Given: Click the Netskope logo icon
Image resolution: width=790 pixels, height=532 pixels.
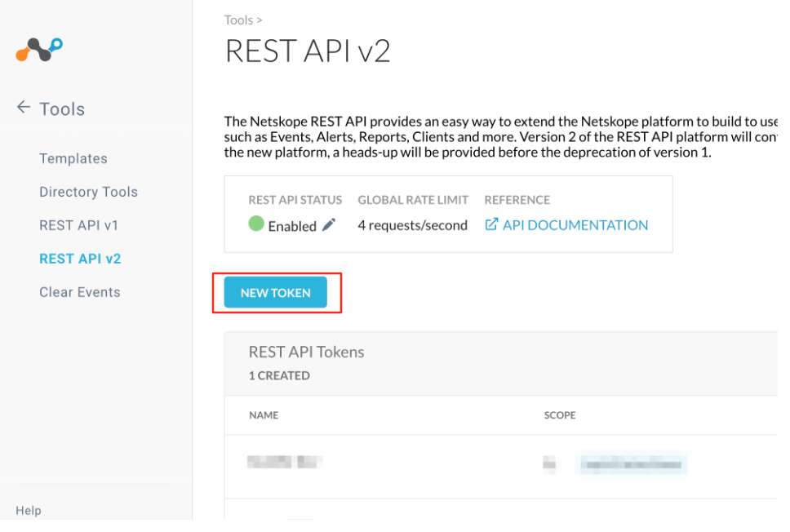Looking at the screenshot, I should pyautogui.click(x=39, y=50).
